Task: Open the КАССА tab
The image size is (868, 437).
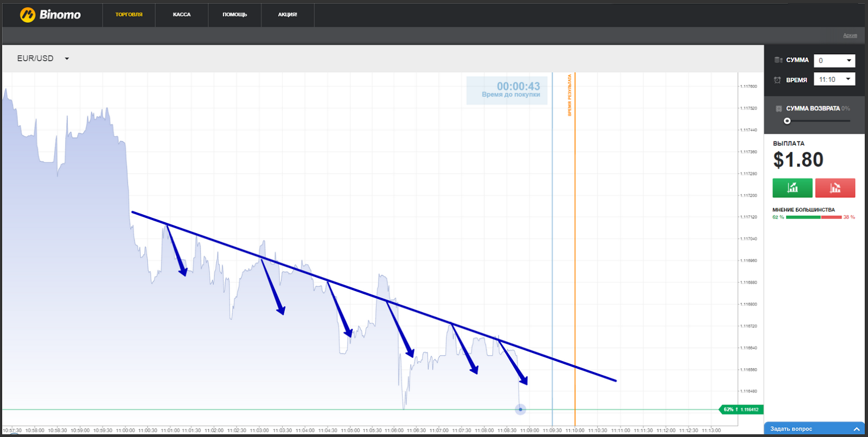Action: [182, 15]
